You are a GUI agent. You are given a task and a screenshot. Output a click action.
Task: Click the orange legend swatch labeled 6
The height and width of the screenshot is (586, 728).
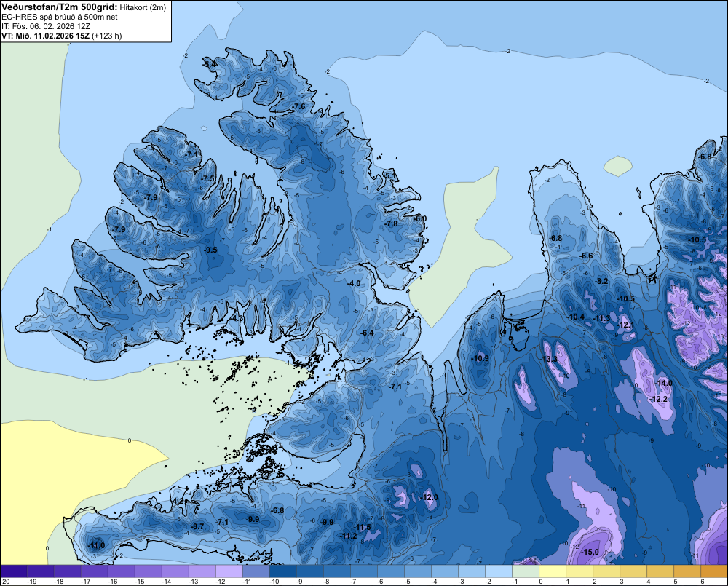tap(714, 571)
